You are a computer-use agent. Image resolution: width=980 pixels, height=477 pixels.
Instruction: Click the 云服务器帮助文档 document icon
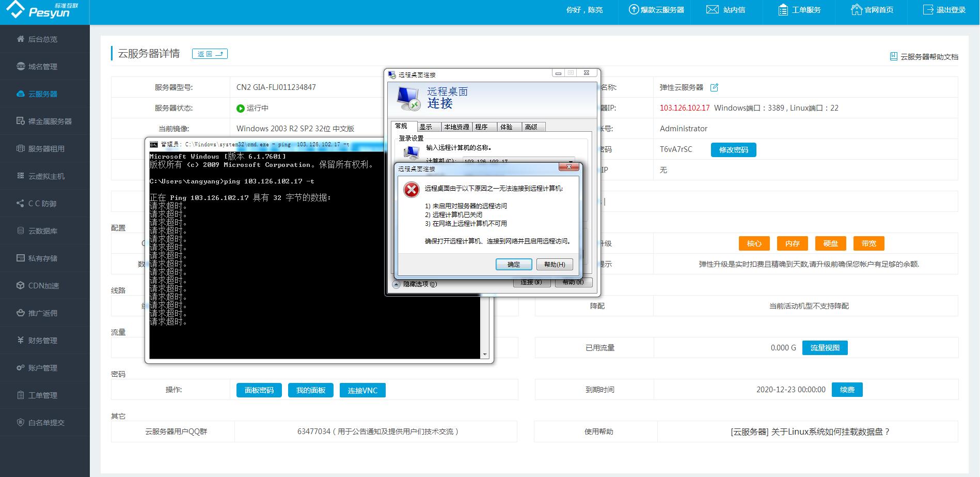[893, 57]
